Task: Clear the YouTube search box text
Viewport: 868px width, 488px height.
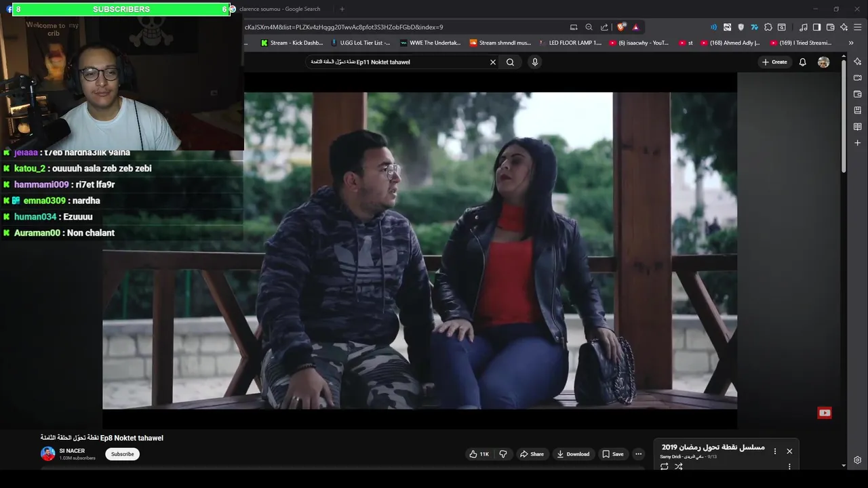Action: (x=493, y=62)
